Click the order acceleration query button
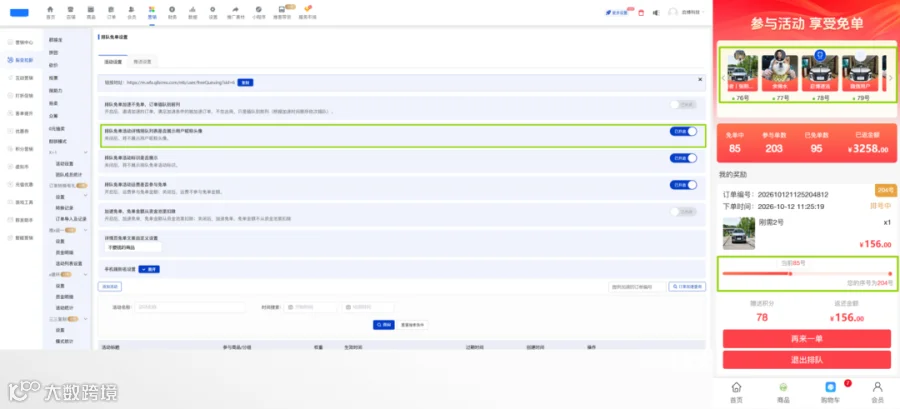Viewport: 900px width, 409px height. coord(687,286)
